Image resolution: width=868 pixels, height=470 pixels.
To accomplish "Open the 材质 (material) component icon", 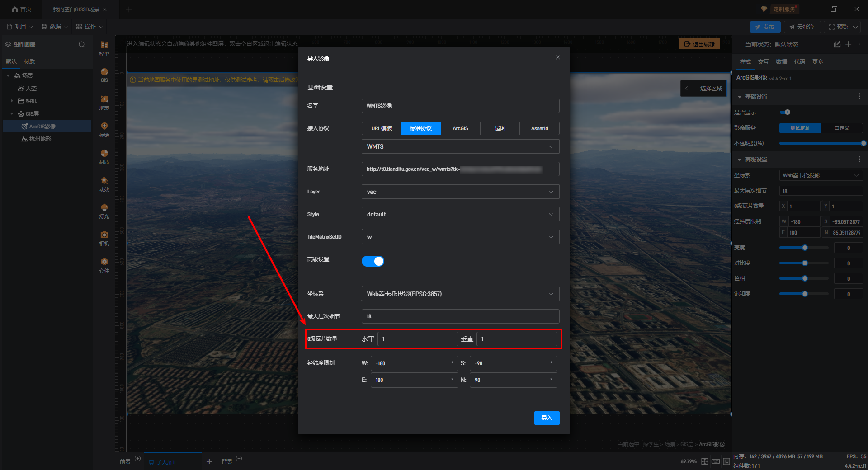I will [x=104, y=154].
